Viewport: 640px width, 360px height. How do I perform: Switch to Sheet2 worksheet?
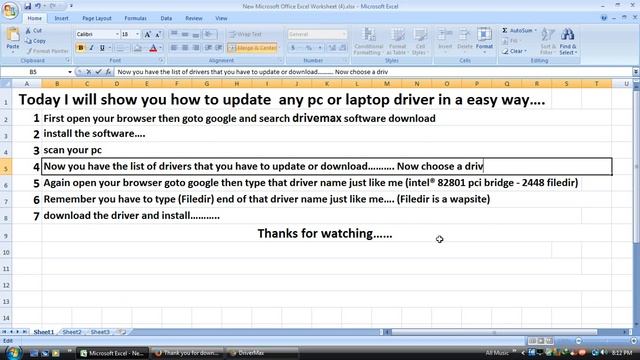72,332
